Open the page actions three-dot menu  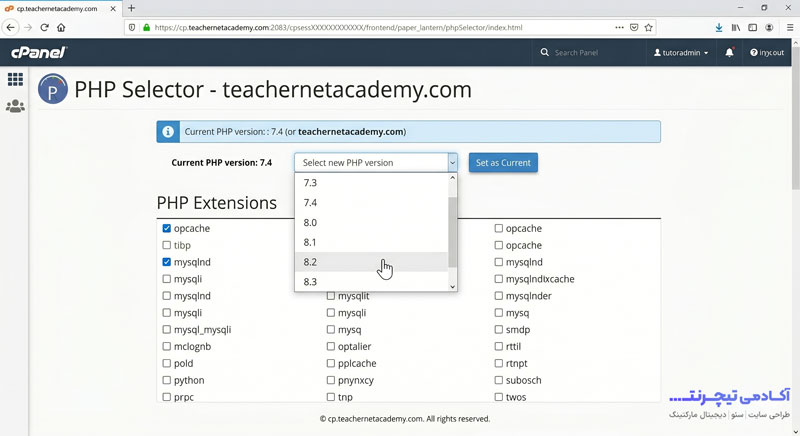(619, 28)
